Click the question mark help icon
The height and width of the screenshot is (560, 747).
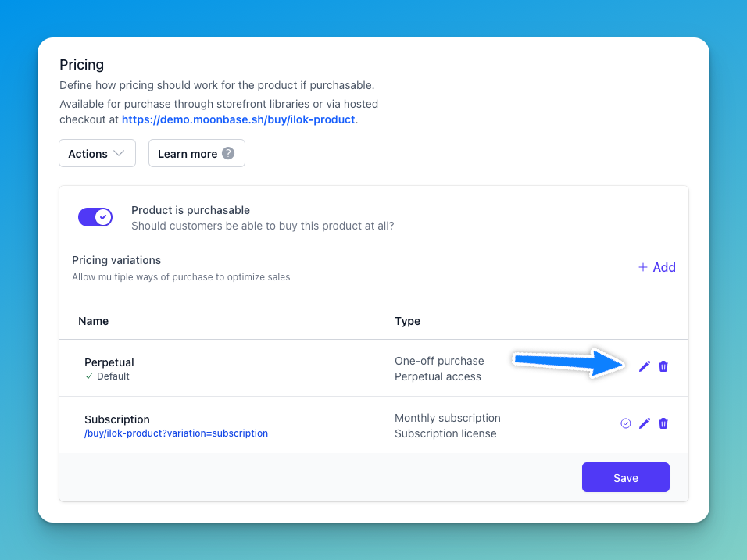[x=228, y=153]
